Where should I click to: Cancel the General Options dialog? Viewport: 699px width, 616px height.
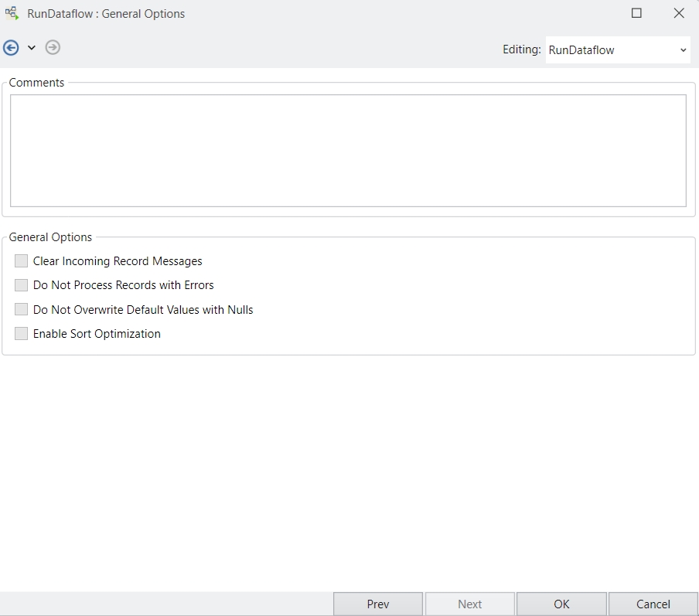tap(653, 604)
